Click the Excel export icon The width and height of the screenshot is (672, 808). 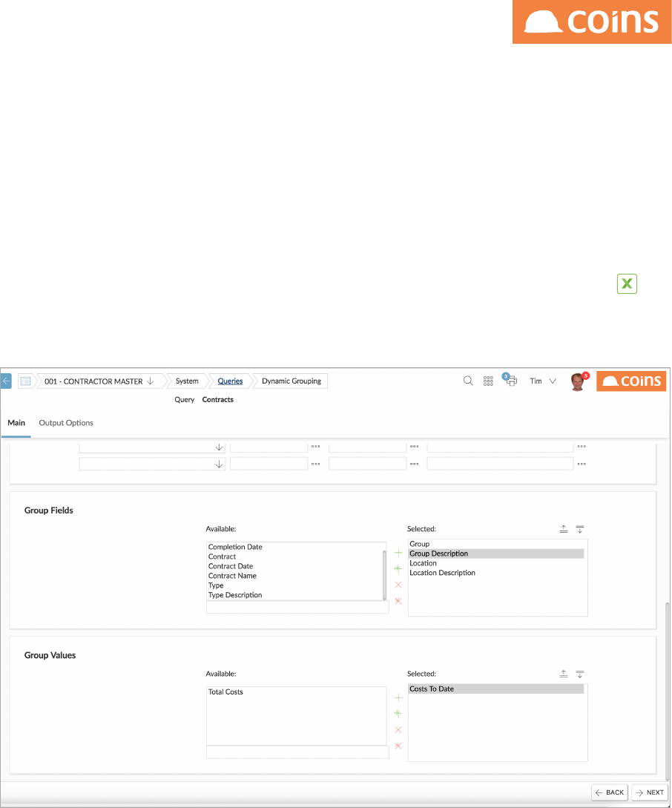click(627, 283)
